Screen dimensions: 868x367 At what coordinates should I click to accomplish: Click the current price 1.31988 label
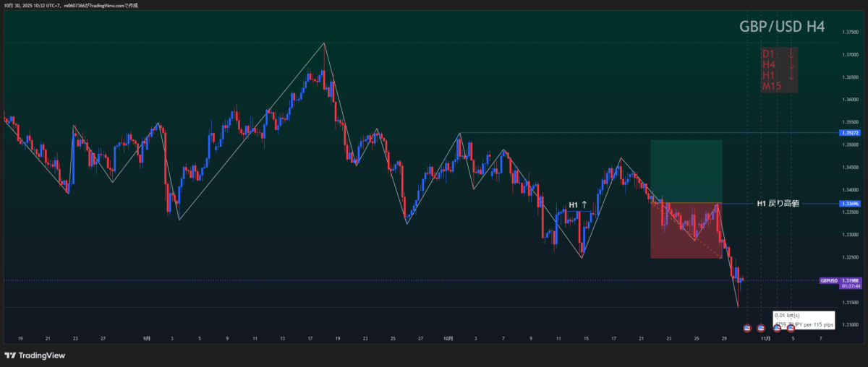point(849,280)
